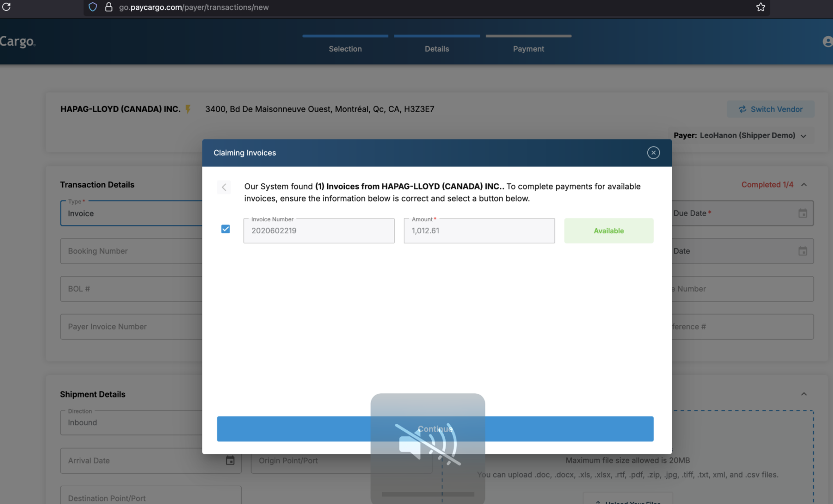Screen dimensions: 833x504
Task: Open the user account profile icon
Action: click(x=827, y=42)
